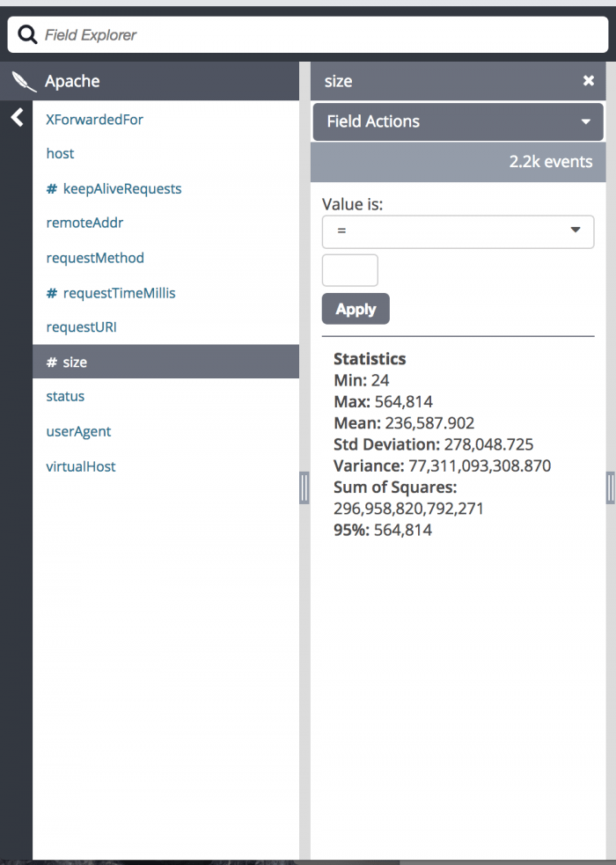The image size is (616, 865).
Task: Click the hash icon beside keepAliveRequests
Action: (51, 189)
